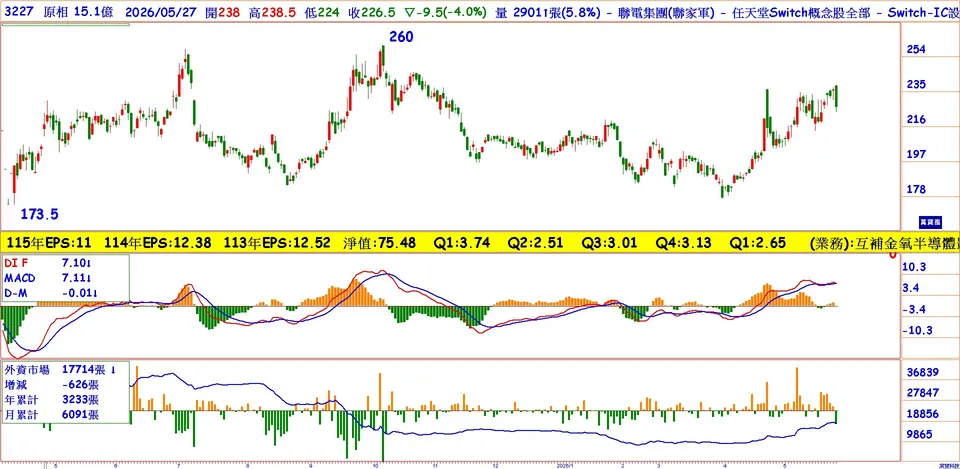Click the 36839 foreign holdings axis label

point(922,372)
